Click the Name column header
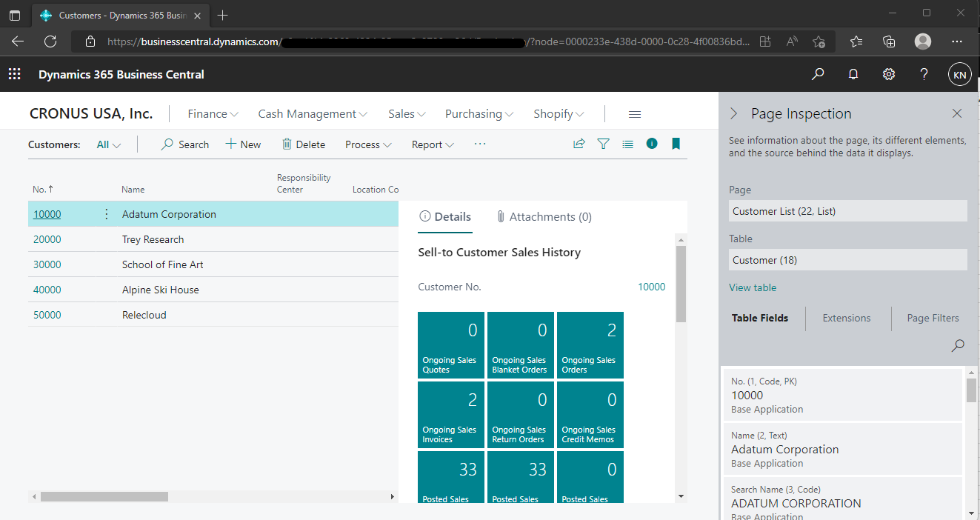980x520 pixels. (133, 190)
